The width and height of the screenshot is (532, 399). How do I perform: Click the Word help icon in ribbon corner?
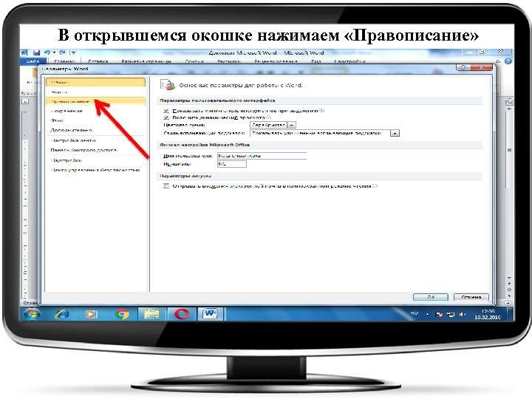click(508, 61)
